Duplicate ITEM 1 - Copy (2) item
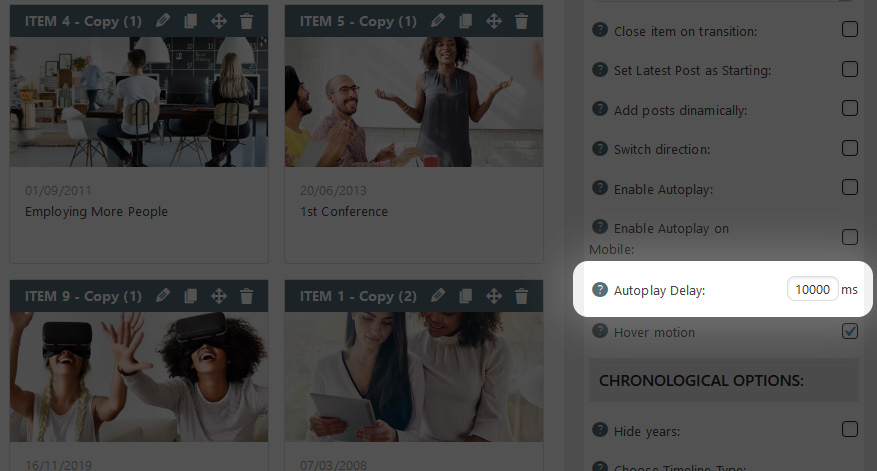The height and width of the screenshot is (471, 877). 466,296
